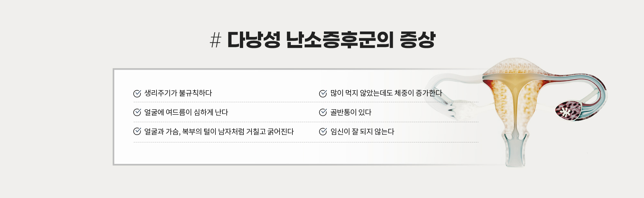Click the pale left ovary illustration
644x198 pixels.
pos(461,110)
